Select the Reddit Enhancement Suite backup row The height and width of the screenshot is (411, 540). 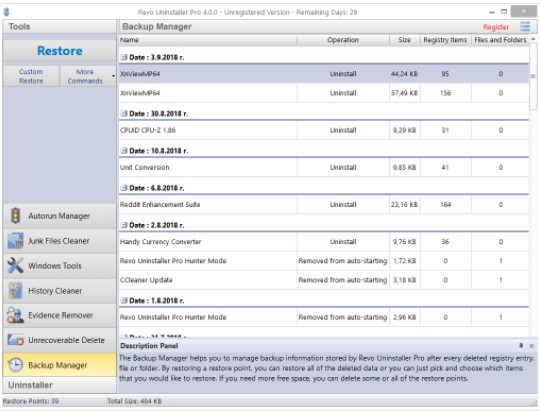pos(324,205)
